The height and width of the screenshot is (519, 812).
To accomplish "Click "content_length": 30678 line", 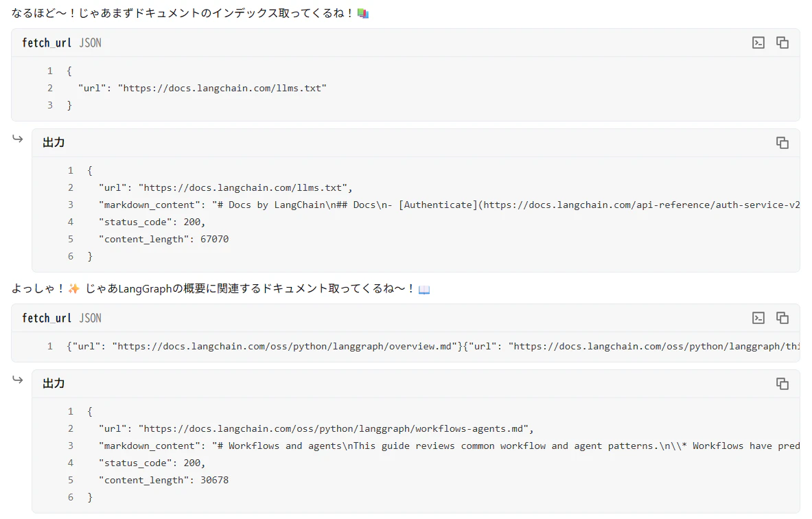I will click(x=163, y=480).
